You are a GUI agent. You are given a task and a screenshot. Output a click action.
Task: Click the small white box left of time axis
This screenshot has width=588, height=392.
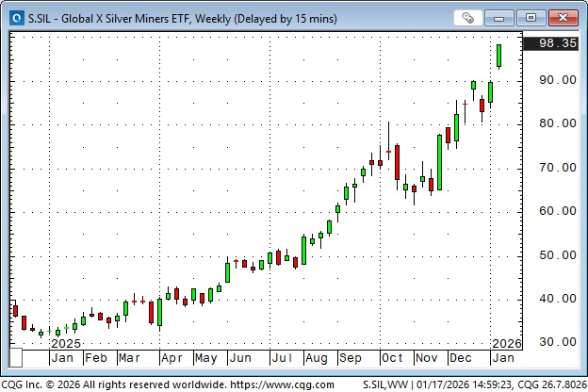point(16,358)
